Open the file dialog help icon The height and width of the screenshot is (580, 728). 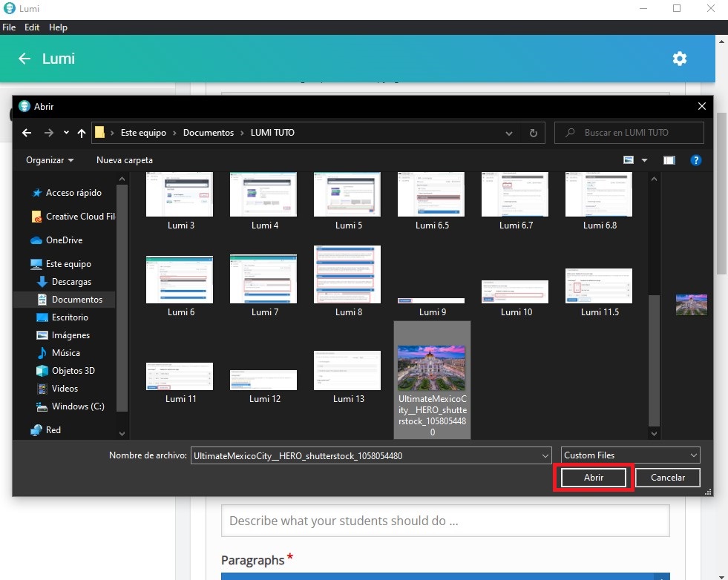695,160
